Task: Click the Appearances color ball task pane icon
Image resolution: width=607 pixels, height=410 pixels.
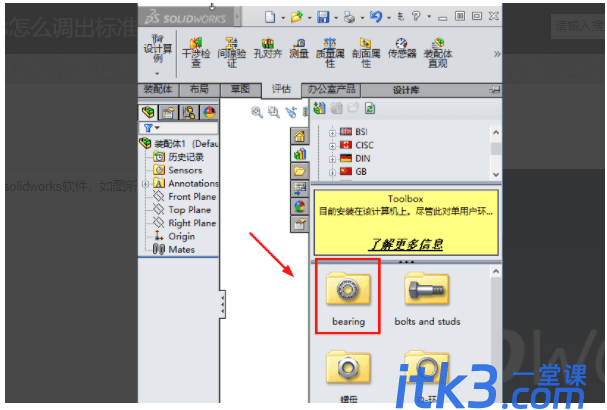Action: [299, 206]
